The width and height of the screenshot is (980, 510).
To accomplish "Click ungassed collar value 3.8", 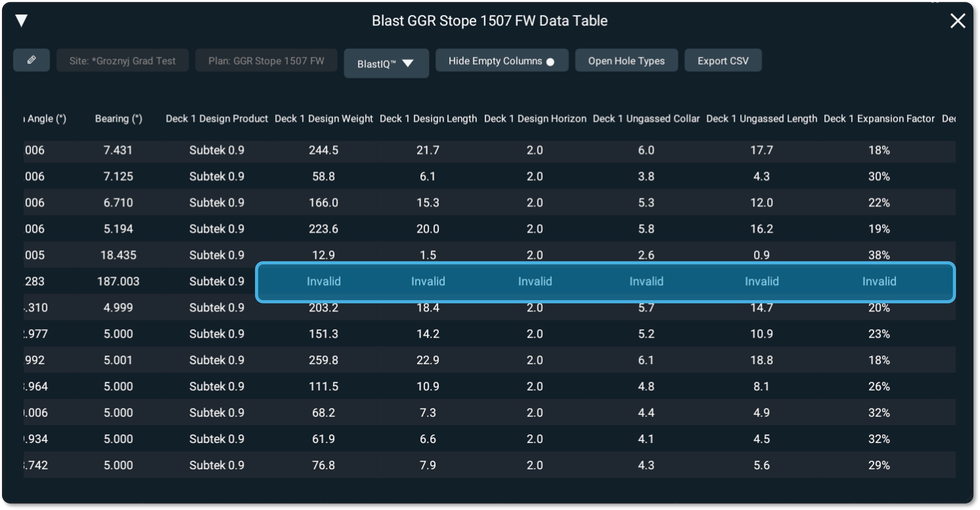I will 646,176.
